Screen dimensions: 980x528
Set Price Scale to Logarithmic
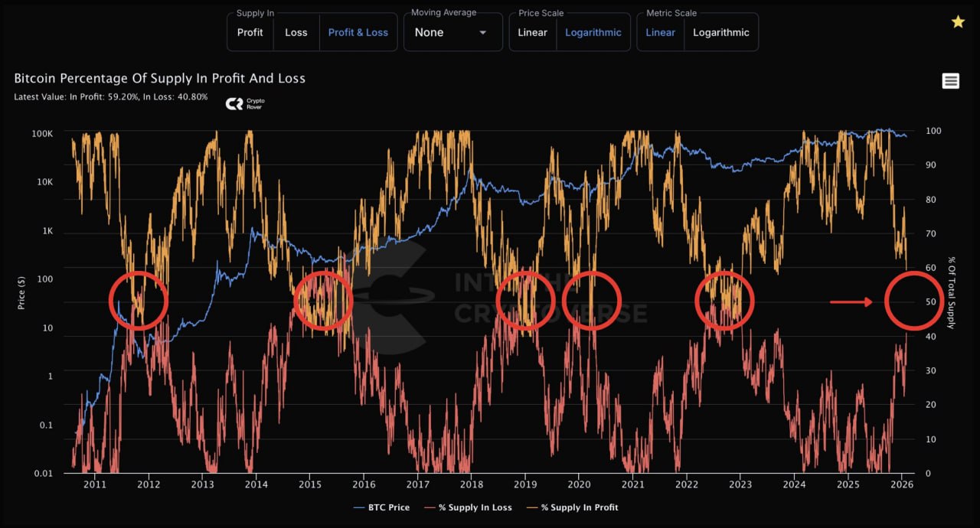(x=593, y=33)
